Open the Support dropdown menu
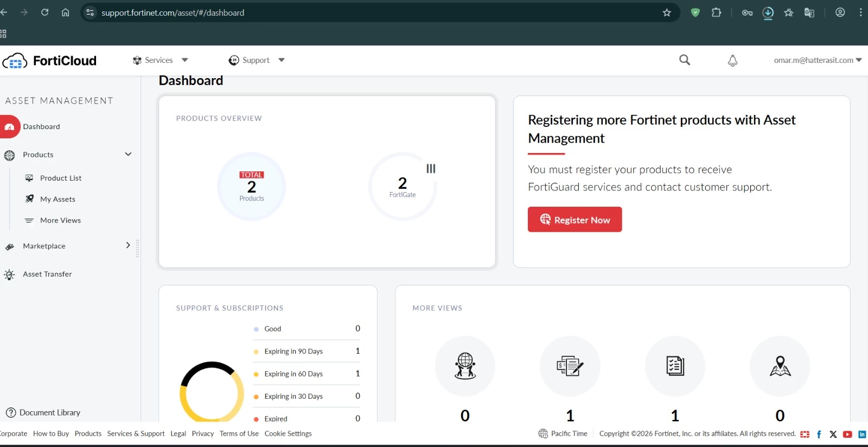 click(257, 60)
